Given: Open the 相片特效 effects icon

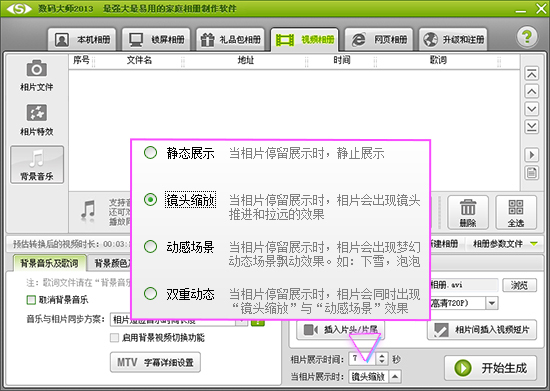Looking at the screenshot, I should [x=36, y=113].
